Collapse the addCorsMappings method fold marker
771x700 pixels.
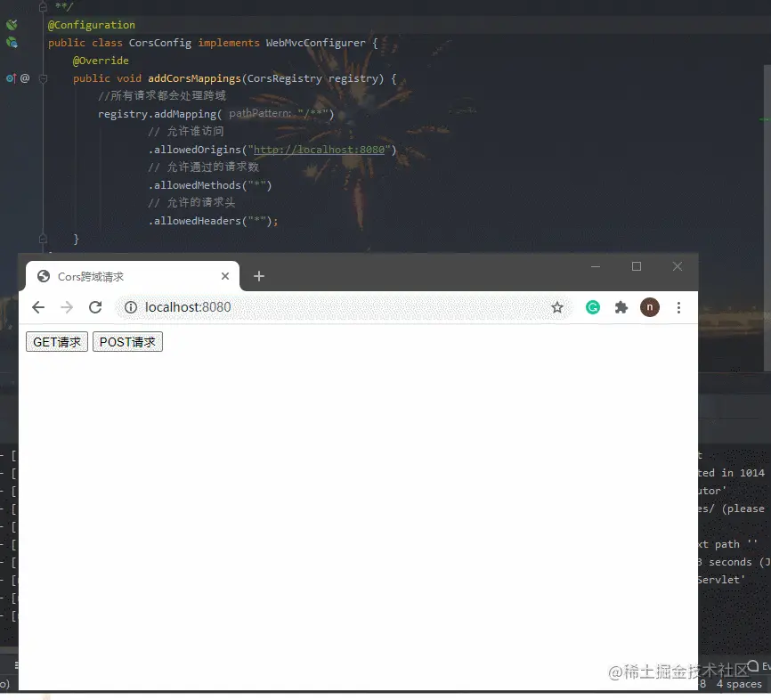(43, 78)
